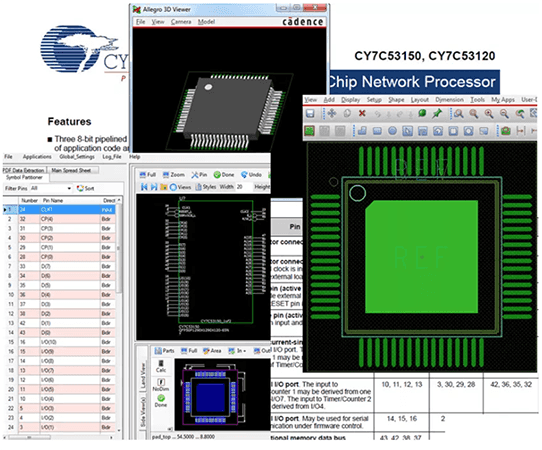The image size is (542, 450).
Task: Click the Number column header
Action: coord(29,200)
